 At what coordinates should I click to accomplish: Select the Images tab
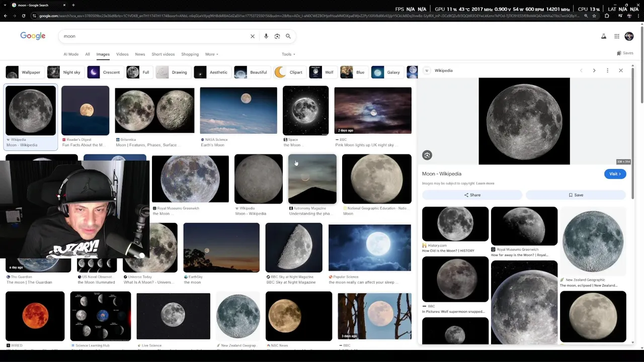[x=103, y=54]
